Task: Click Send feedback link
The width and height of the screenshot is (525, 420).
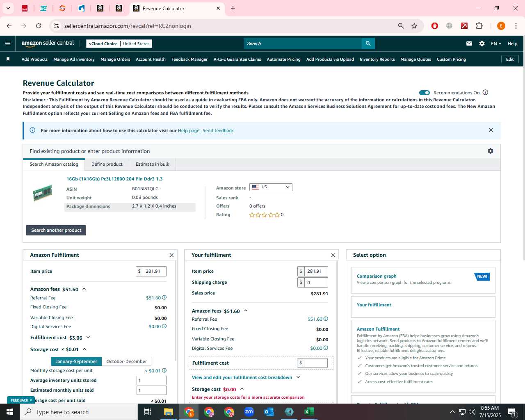Action: tap(218, 130)
